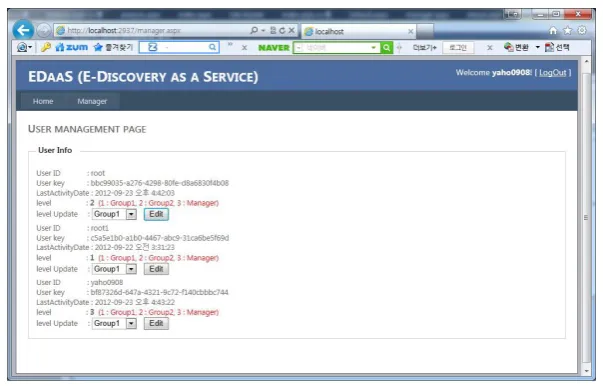This screenshot has height=386, width=603.
Task: Click Edit button for user yaho0908
Action: coord(156,323)
